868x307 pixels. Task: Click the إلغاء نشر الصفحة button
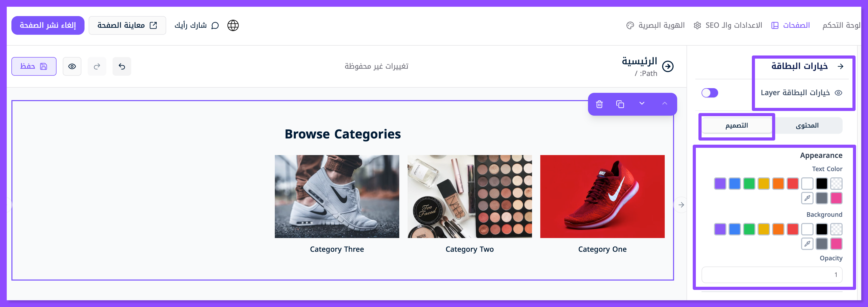click(x=48, y=25)
